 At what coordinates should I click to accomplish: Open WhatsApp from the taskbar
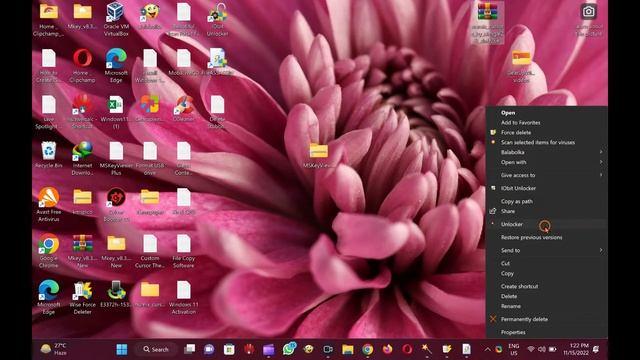click(x=289, y=349)
